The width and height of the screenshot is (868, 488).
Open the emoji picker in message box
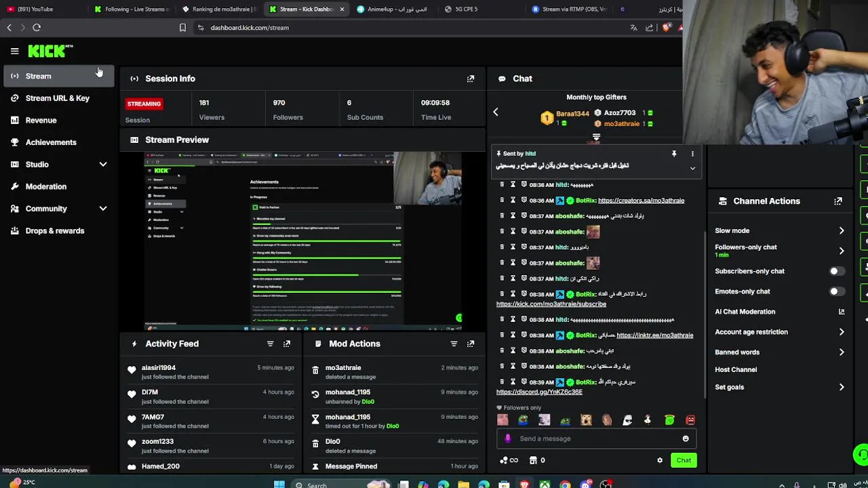pyautogui.click(x=686, y=439)
